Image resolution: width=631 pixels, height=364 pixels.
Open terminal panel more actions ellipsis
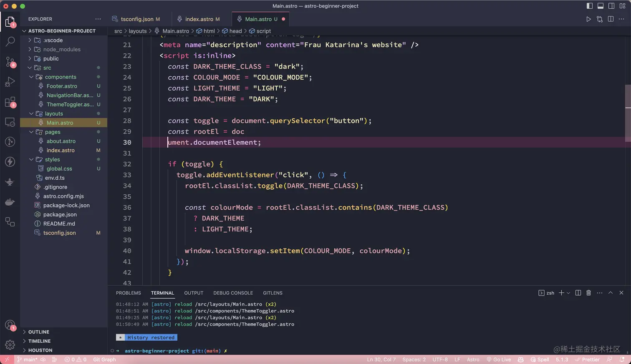[x=600, y=293]
